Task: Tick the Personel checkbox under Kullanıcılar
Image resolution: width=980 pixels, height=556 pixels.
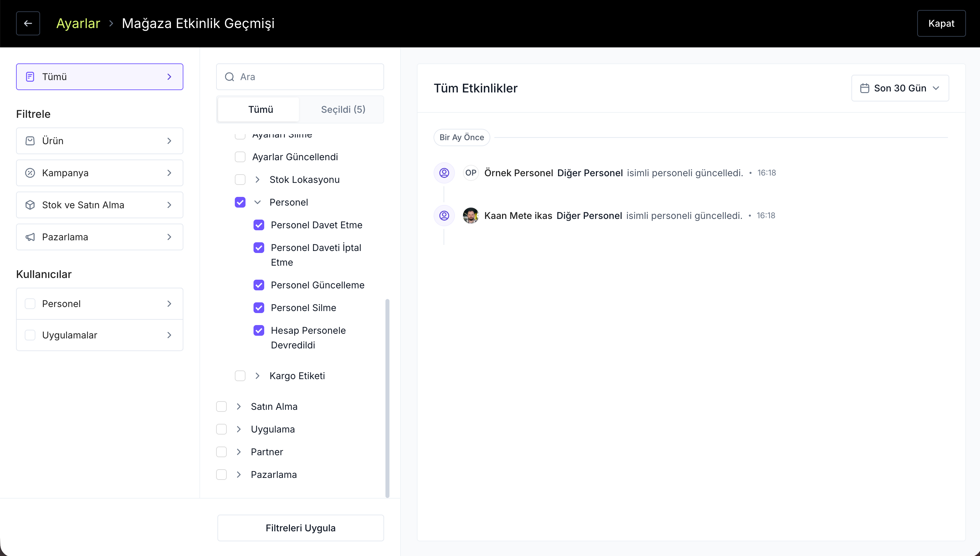Action: (x=30, y=304)
